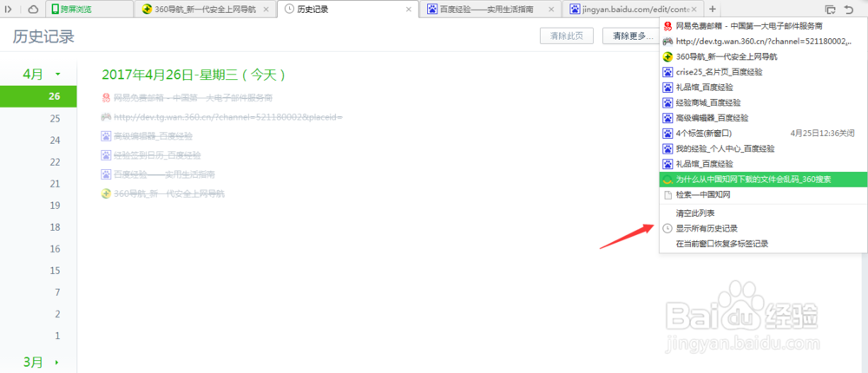Click the 360 icon beside 360导航 history entry
Screen dimensions: 868x373
click(106, 193)
